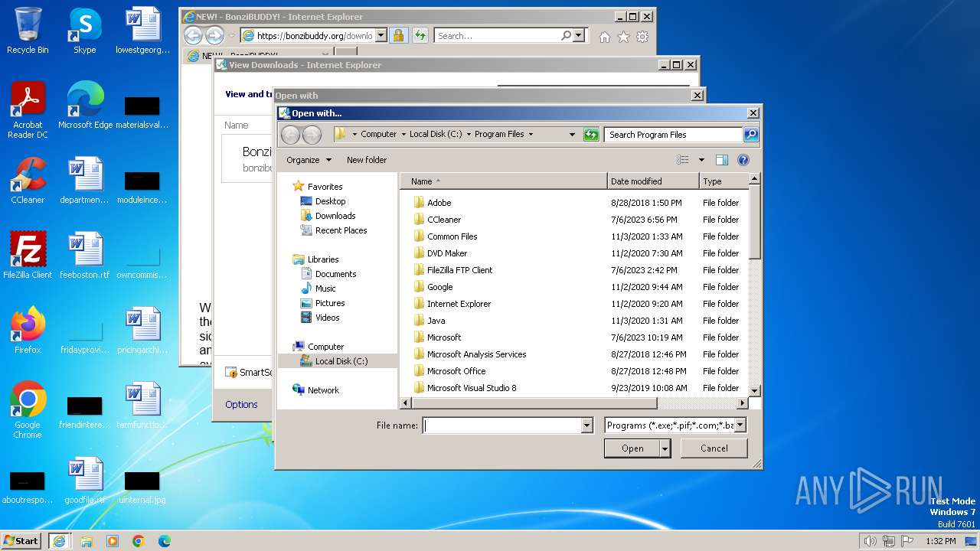
Task: Click the Internet Explorer favorites star icon
Action: [623, 36]
